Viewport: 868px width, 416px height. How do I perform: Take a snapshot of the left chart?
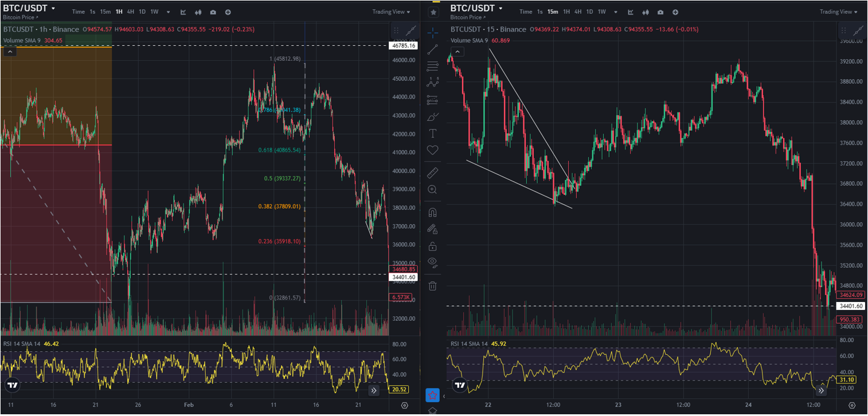tap(213, 11)
